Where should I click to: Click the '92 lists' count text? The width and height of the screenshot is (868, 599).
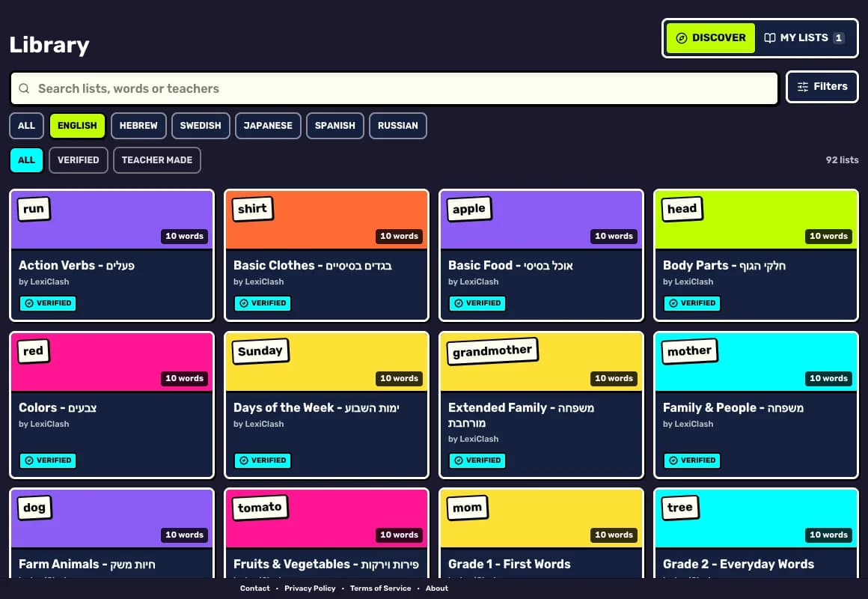click(842, 160)
